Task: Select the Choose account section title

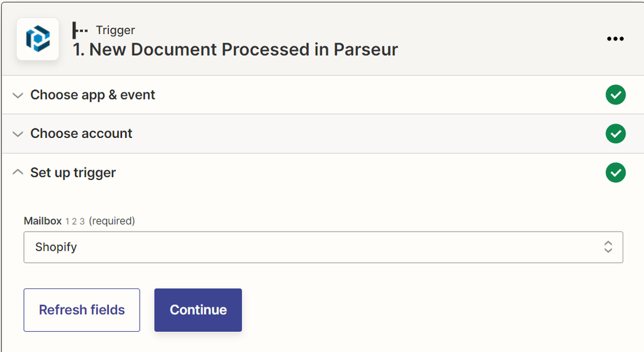Action: pos(81,133)
